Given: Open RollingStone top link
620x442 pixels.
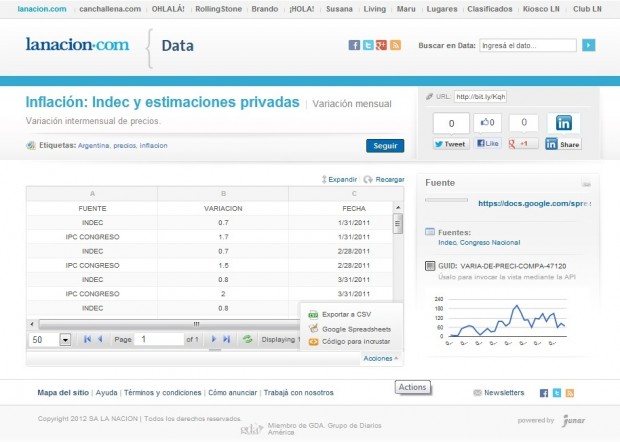Looking at the screenshot, I should 218,9.
